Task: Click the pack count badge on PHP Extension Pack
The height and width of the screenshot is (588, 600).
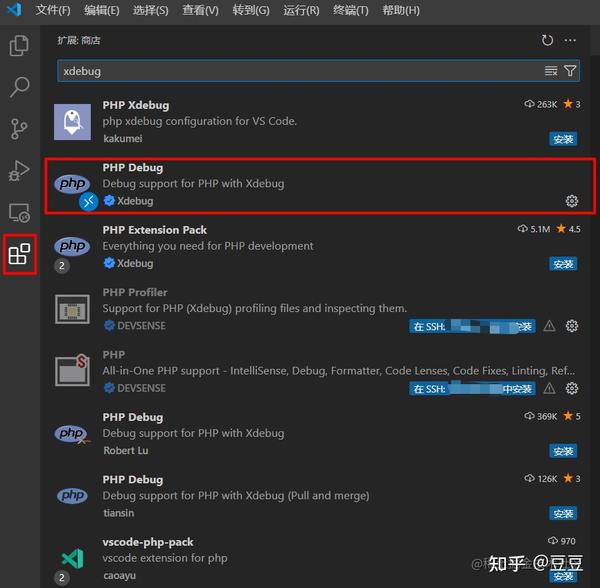Action: [x=62, y=265]
